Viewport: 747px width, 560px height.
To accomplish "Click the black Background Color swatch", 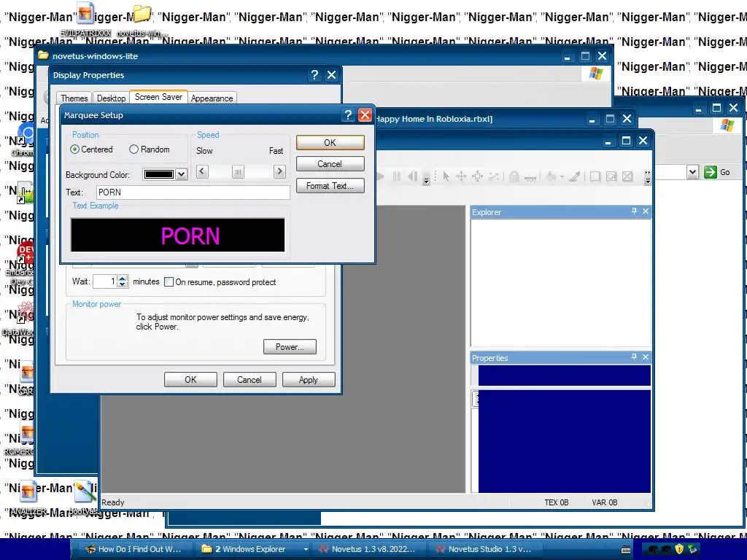I will coord(159,174).
